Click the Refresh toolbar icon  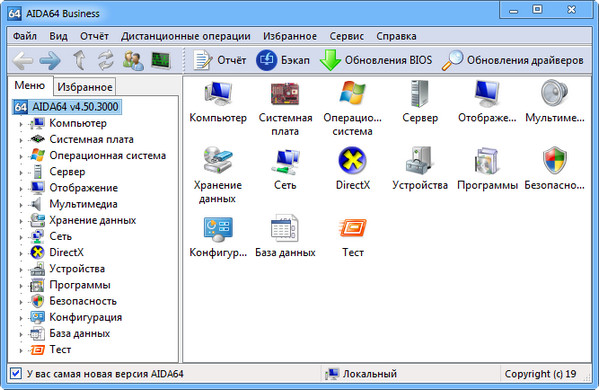click(105, 60)
